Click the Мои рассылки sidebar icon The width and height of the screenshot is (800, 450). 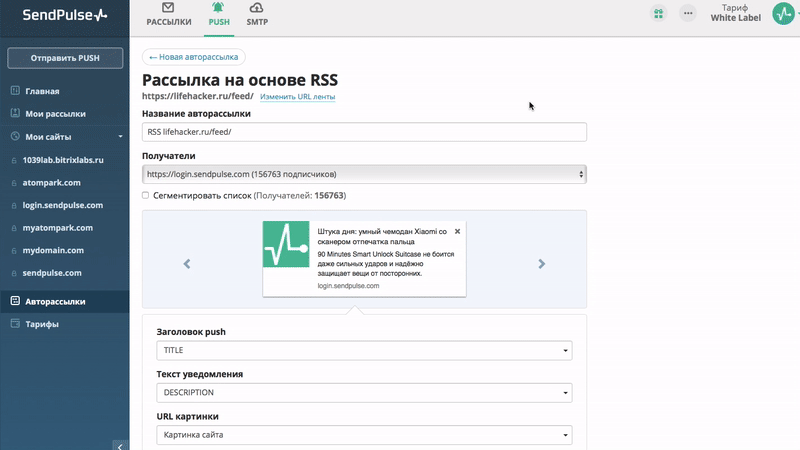point(15,113)
